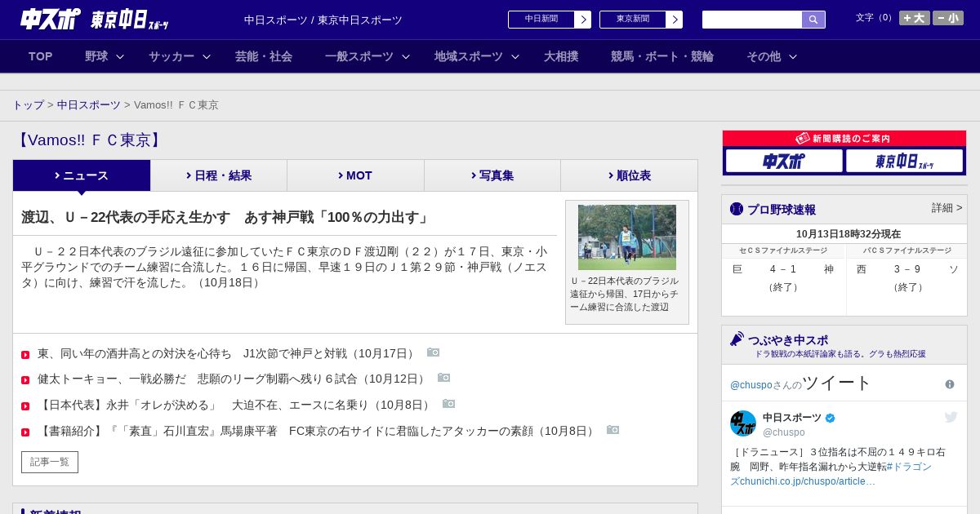The image size is (980, 514).
Task: Expand the 地域スポーツ navigation dropdown
Action: pos(477,56)
